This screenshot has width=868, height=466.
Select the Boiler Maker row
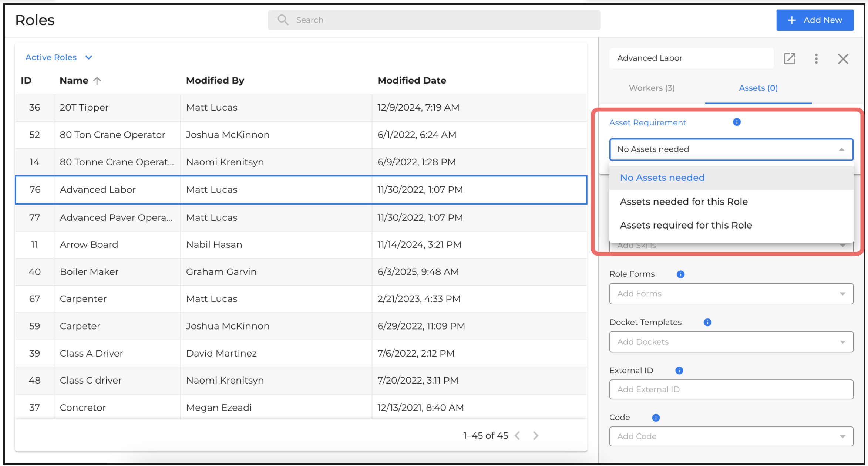click(x=301, y=272)
